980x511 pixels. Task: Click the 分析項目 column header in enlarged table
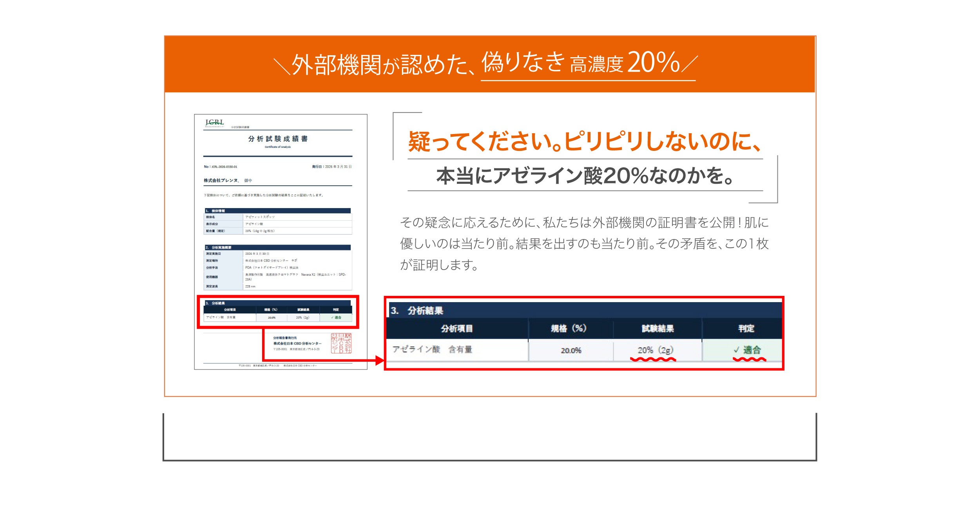pyautogui.click(x=457, y=328)
